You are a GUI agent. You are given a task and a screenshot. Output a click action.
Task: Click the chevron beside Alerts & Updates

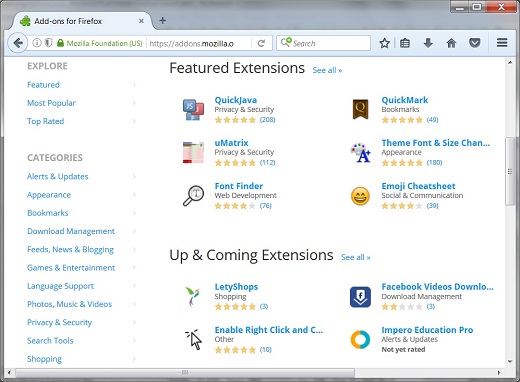tap(134, 176)
